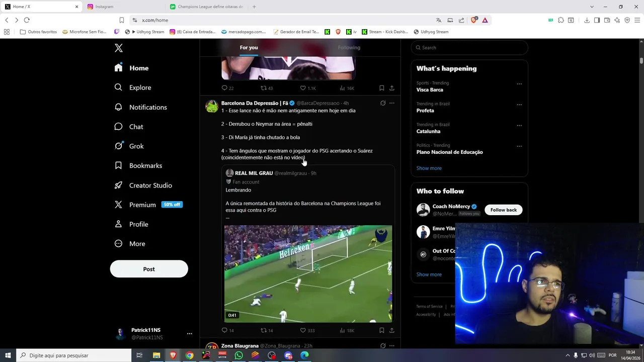This screenshot has height=362, width=644.
Task: Open more options on Barcelona Da Depressão post
Action: (x=392, y=103)
